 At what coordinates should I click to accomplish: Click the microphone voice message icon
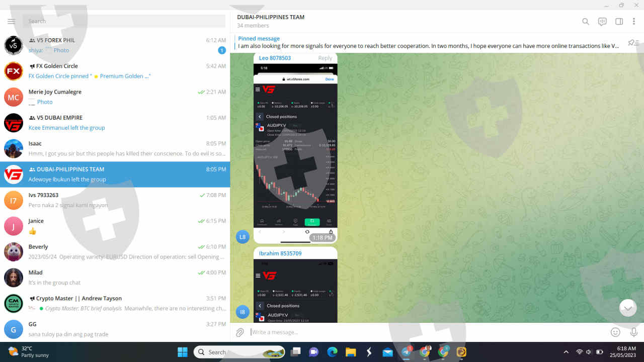pyautogui.click(x=634, y=332)
